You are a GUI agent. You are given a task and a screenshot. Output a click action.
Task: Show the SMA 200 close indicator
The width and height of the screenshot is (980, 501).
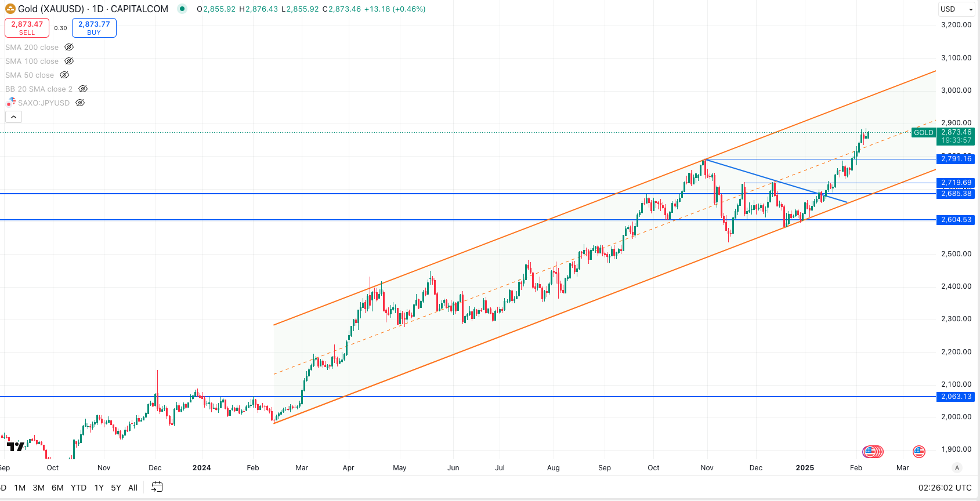click(69, 47)
